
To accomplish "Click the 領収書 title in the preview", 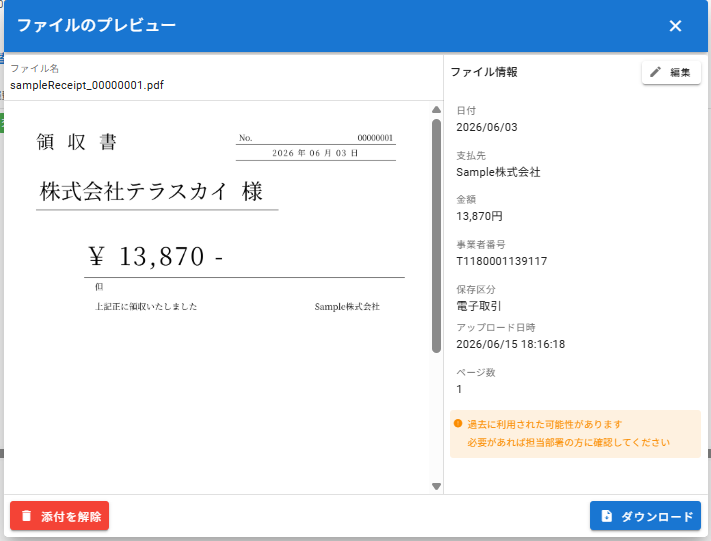I will [x=77, y=142].
